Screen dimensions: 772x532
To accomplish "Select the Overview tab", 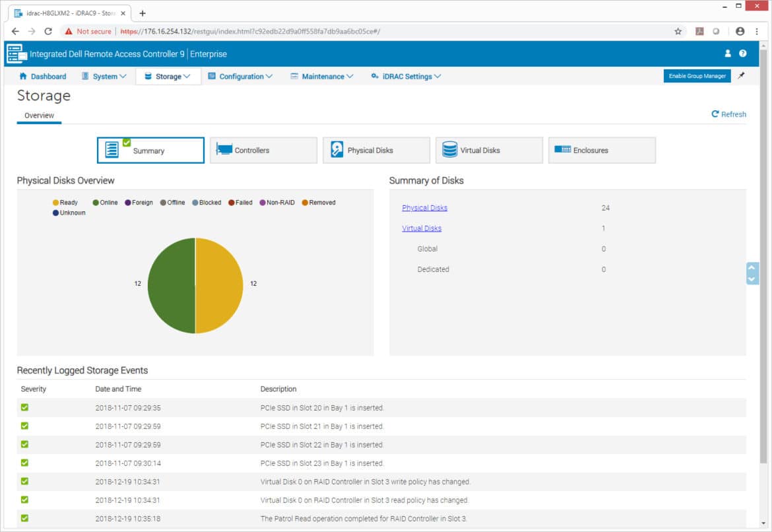I will click(x=40, y=116).
